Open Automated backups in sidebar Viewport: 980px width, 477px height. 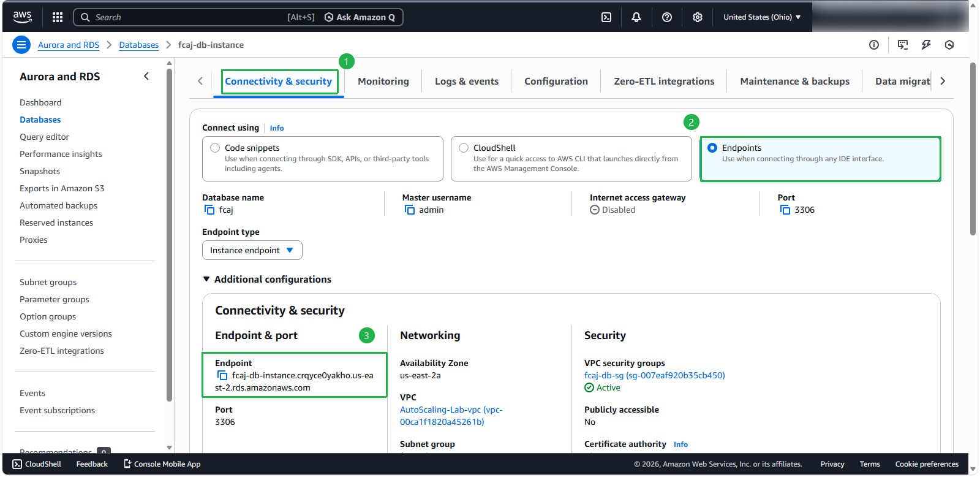(59, 205)
